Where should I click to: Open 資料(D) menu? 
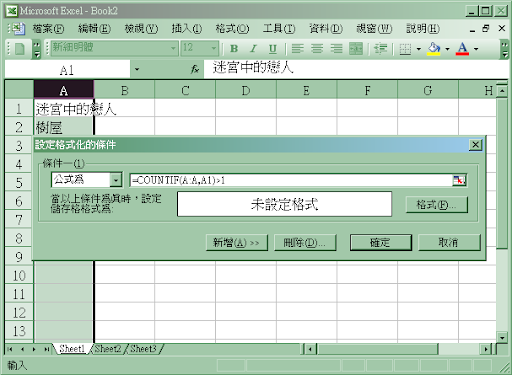coord(326,29)
